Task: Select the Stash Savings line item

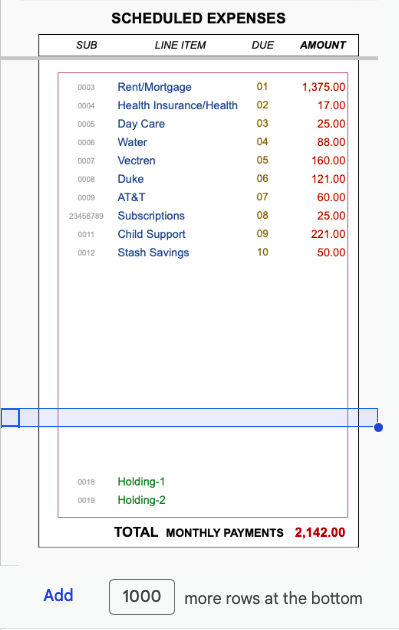Action: [153, 253]
